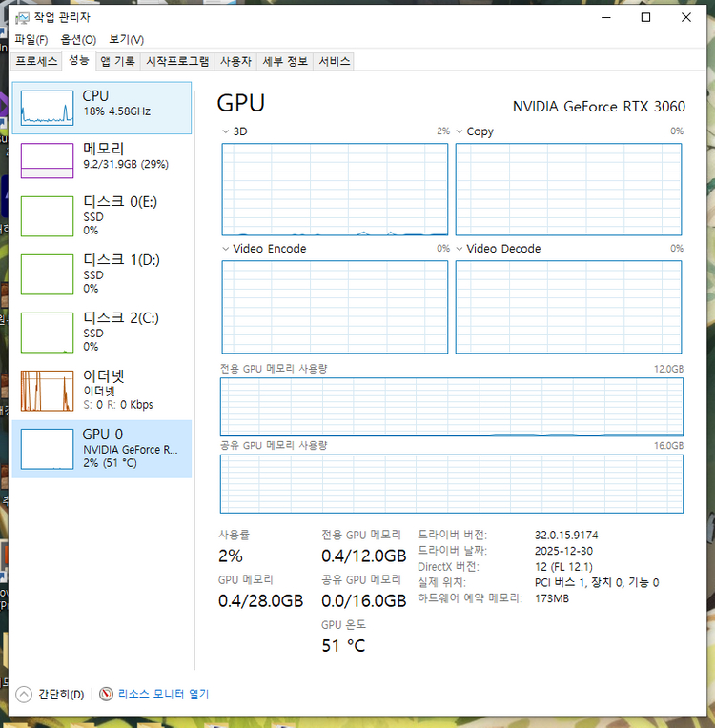Switch to the 프로세스 tab
The height and width of the screenshot is (728, 715).
(36, 61)
